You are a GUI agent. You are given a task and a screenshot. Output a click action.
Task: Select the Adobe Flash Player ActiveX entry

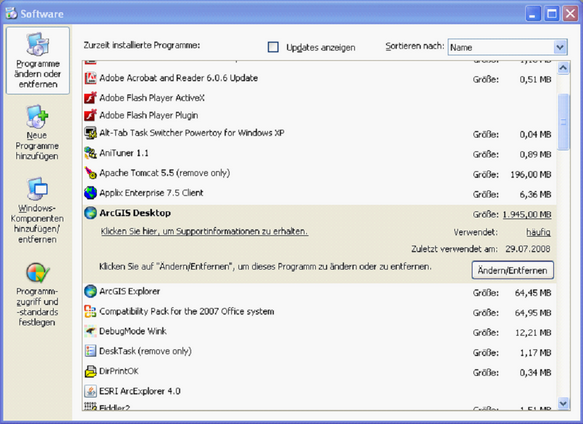pyautogui.click(x=319, y=98)
